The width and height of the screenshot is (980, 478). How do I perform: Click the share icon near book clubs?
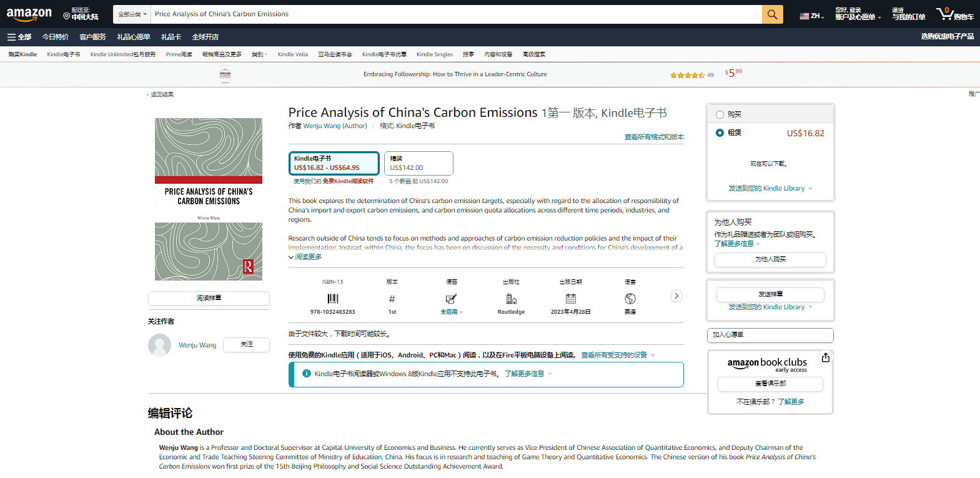[826, 357]
